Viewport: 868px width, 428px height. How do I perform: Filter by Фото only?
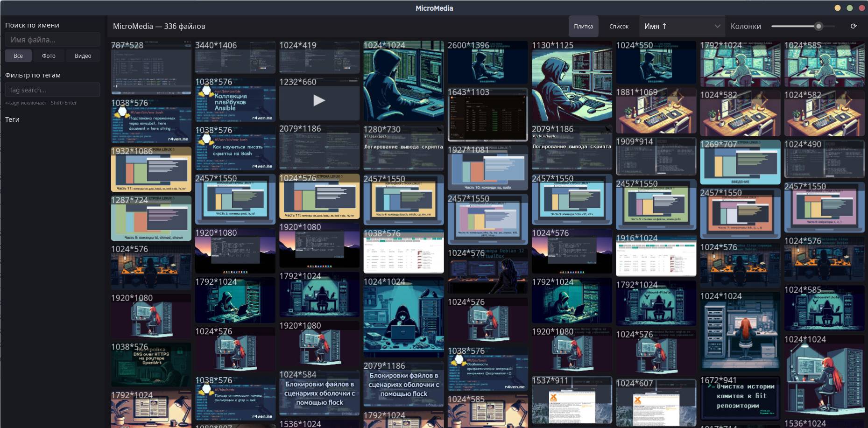[49, 56]
